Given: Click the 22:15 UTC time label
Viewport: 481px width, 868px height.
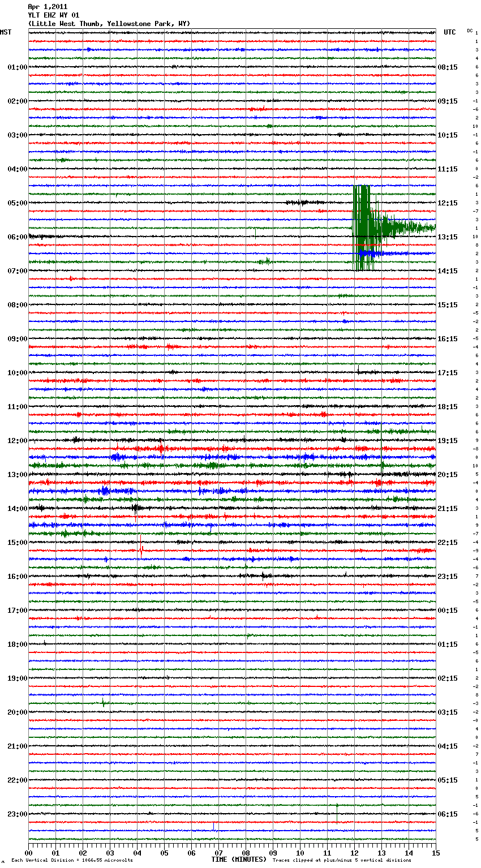Looking at the screenshot, I should pyautogui.click(x=448, y=543).
